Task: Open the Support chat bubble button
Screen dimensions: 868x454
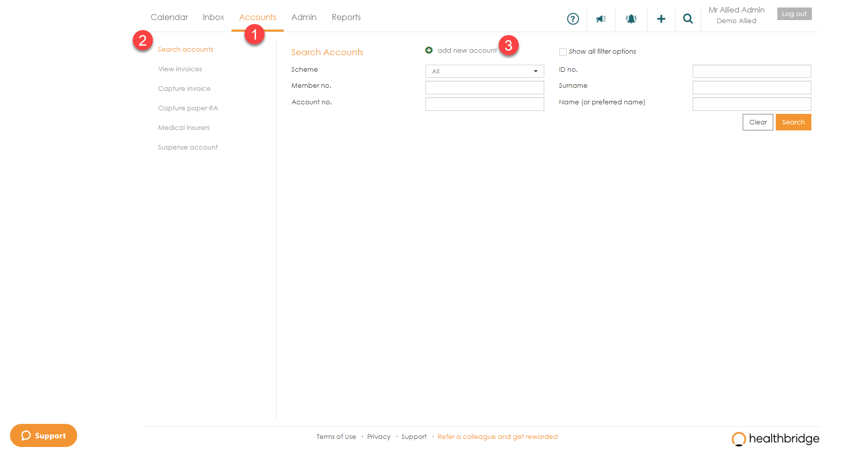Action: (44, 435)
